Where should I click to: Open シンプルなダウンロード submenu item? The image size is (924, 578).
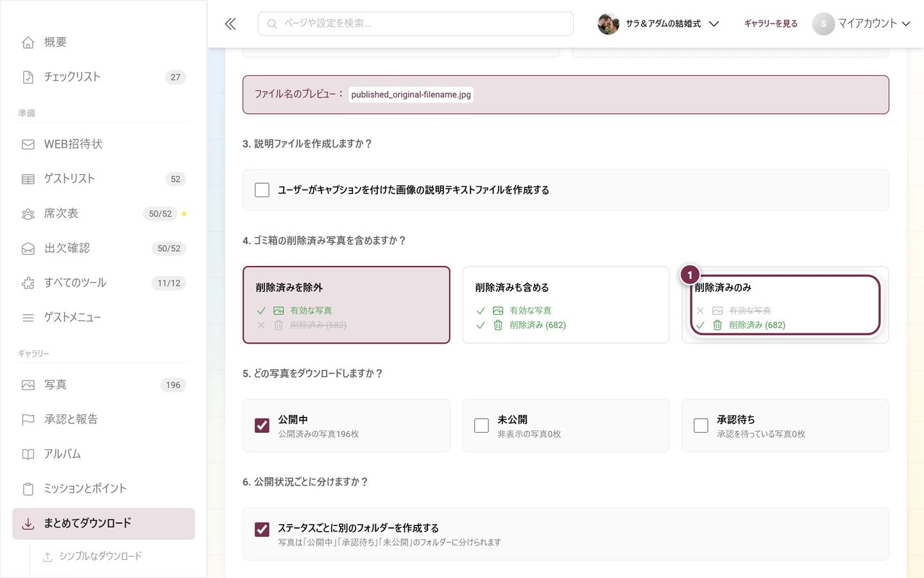pyautogui.click(x=100, y=557)
